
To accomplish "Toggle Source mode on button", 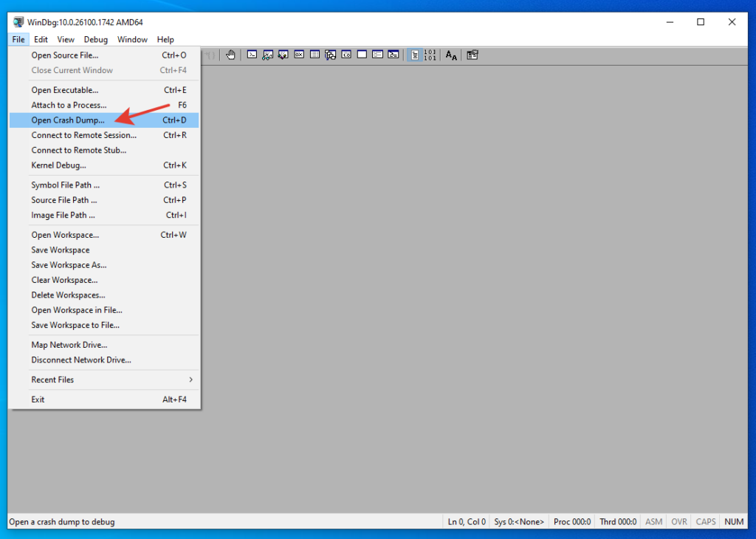I will point(414,55).
